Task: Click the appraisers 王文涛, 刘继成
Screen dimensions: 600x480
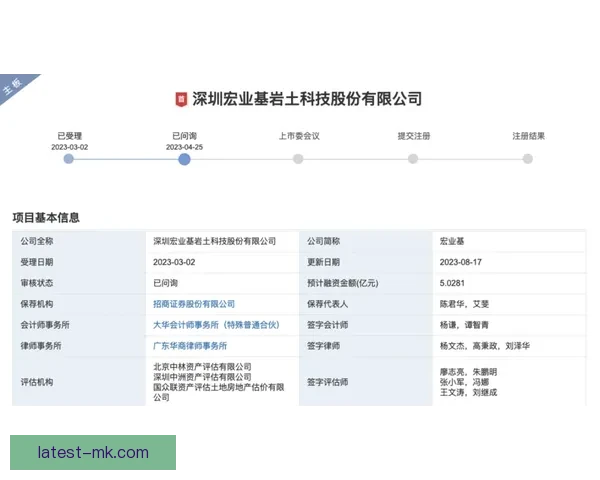Action: [468, 392]
